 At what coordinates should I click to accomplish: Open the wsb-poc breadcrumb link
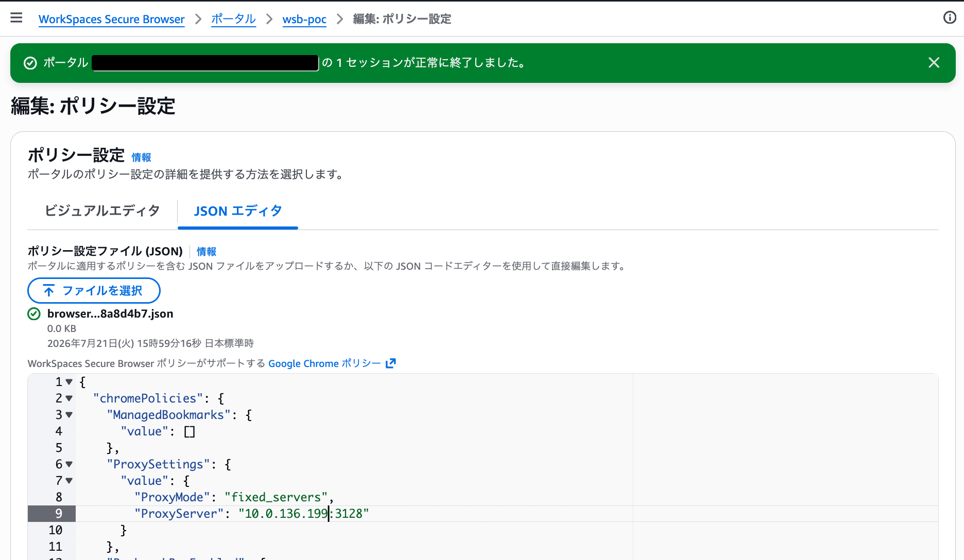[304, 19]
